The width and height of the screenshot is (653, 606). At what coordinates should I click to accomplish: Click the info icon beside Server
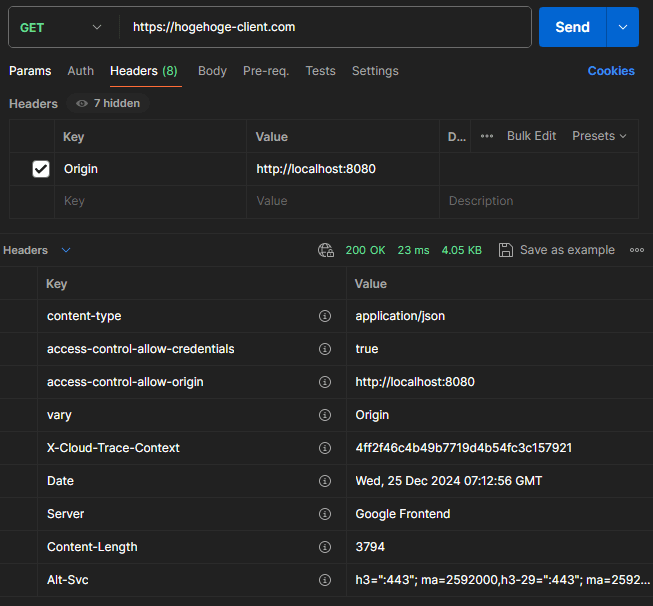pyautogui.click(x=325, y=514)
